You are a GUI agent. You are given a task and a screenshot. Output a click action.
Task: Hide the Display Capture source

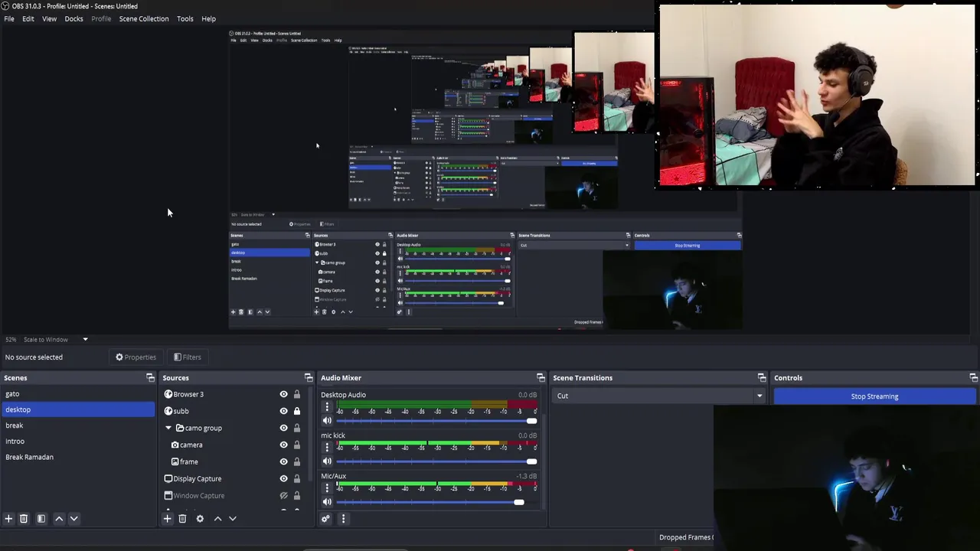283,478
